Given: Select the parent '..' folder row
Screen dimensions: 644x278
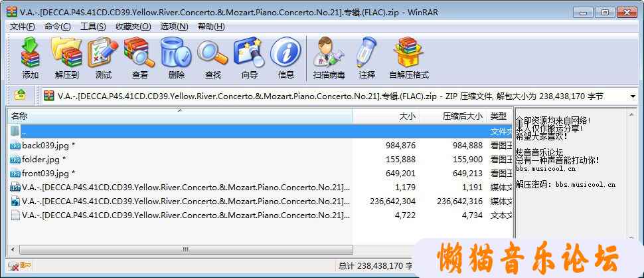Looking at the screenshot, I should pyautogui.click(x=260, y=132).
